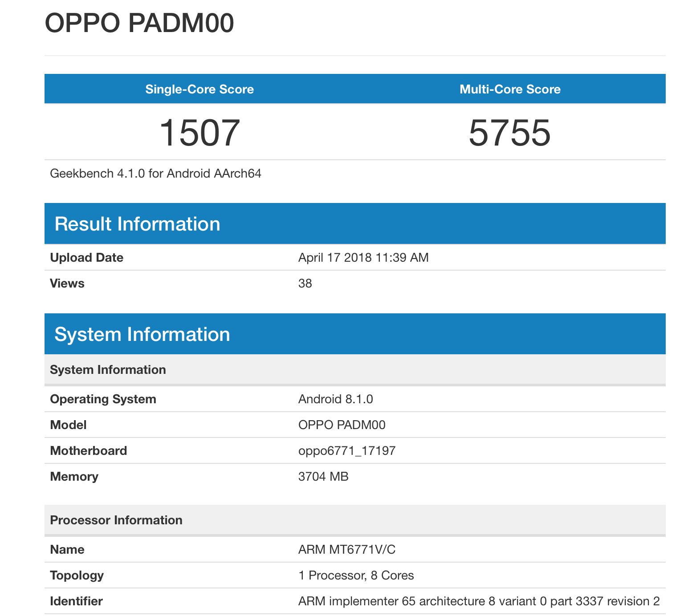
Task: Select the Views label
Action: tap(67, 284)
